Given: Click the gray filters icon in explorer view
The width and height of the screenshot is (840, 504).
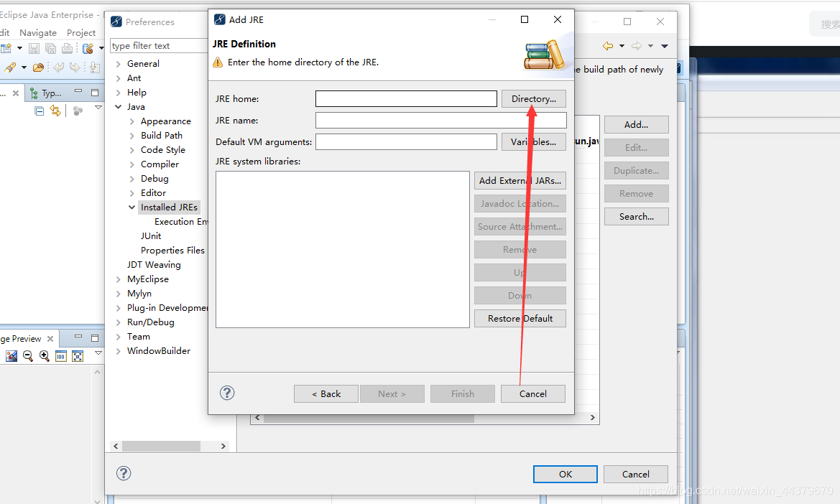Looking at the screenshot, I should [x=78, y=111].
